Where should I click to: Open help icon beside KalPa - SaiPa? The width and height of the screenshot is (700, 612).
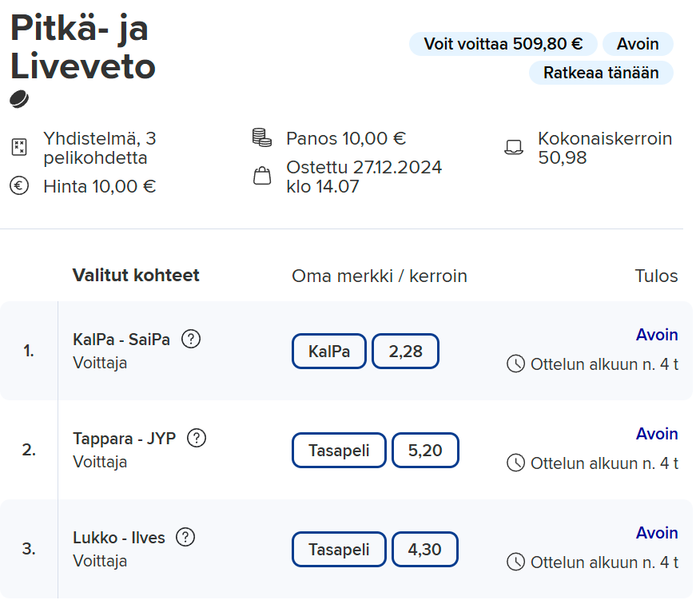(x=191, y=340)
